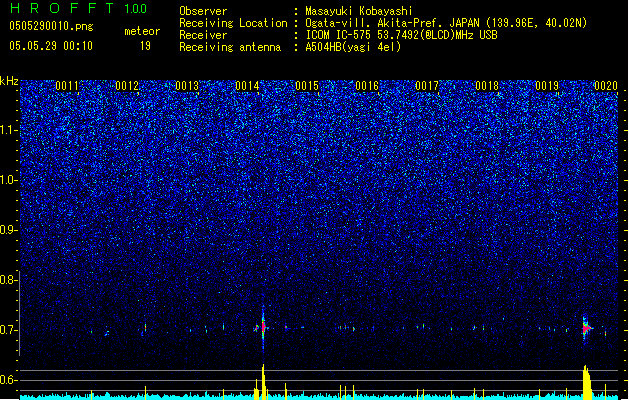Click the 'meteor' label

[142, 31]
